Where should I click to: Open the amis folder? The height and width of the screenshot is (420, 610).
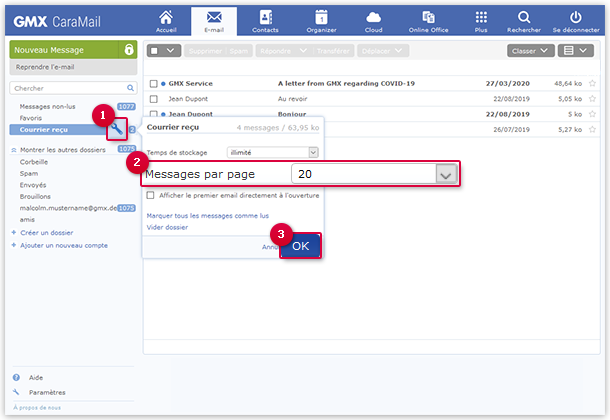pyautogui.click(x=27, y=220)
